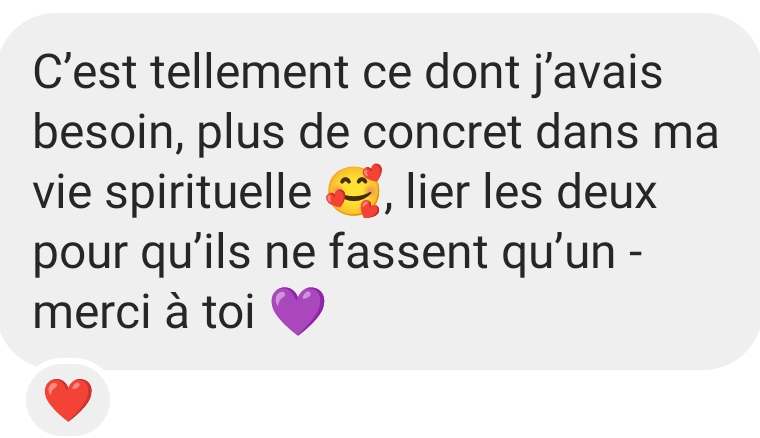Click the red heart reaction badge

pyautogui.click(x=68, y=400)
